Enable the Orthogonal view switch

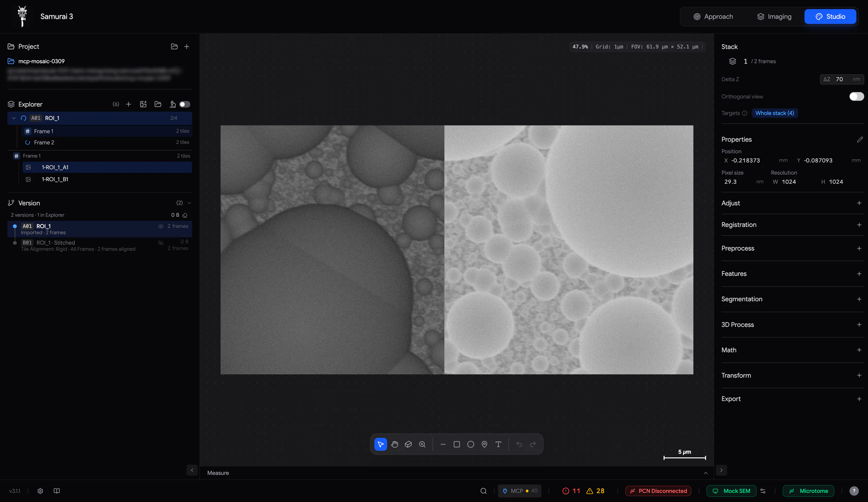(856, 96)
